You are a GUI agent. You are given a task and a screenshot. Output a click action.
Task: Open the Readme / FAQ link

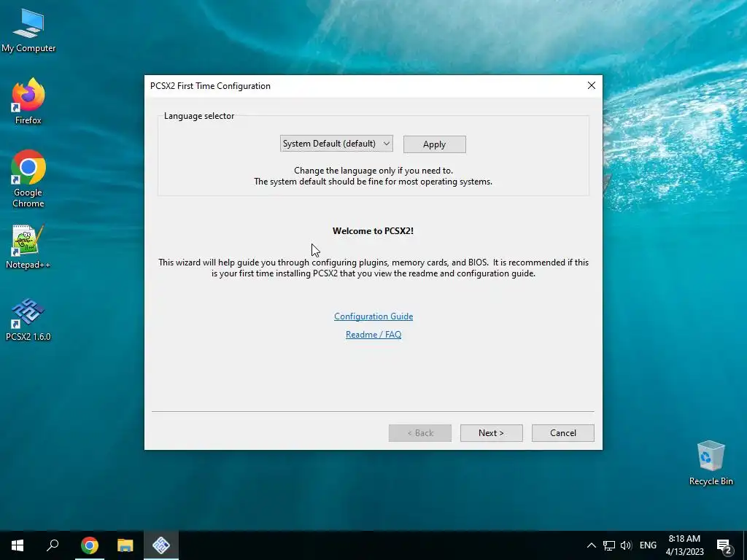click(373, 335)
